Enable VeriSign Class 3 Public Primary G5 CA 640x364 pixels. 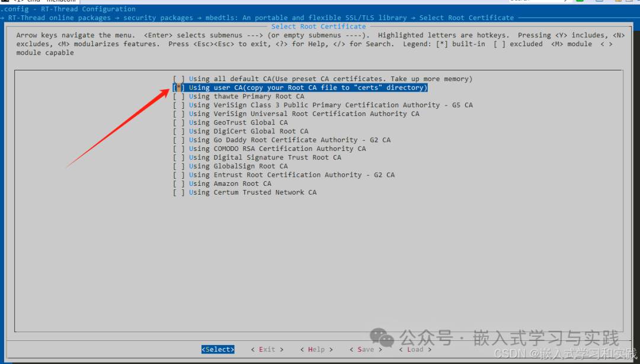[322, 105]
